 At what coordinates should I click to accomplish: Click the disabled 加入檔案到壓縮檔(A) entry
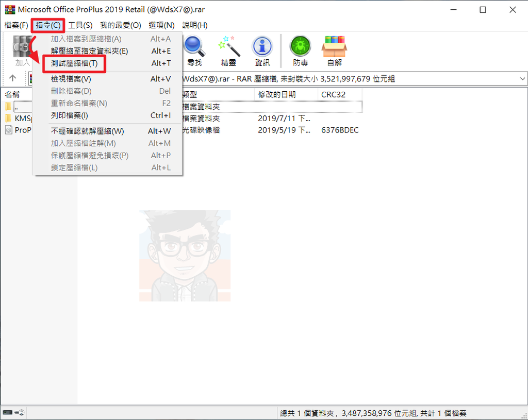[x=108, y=39]
